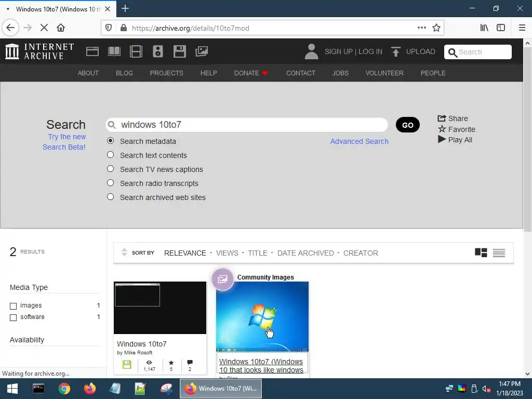The image size is (532, 399).
Task: Select Search radio transcripts option
Action: 110,182
